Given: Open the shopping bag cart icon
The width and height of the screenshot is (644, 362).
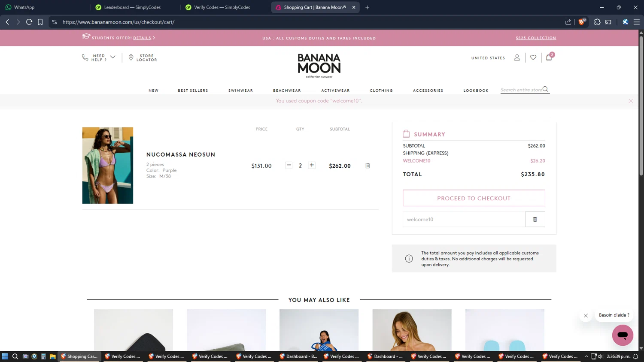Looking at the screenshot, I should pyautogui.click(x=549, y=57).
